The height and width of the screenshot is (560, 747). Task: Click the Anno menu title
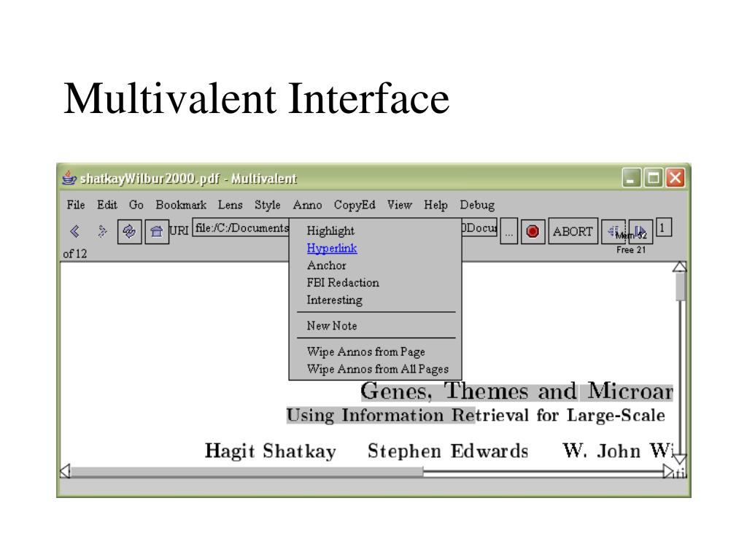click(x=307, y=205)
